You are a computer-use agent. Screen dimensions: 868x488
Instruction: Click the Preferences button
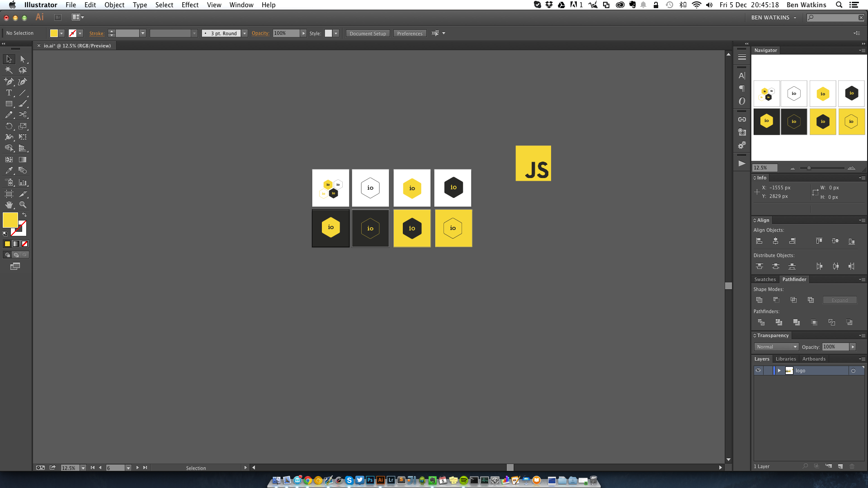point(410,33)
